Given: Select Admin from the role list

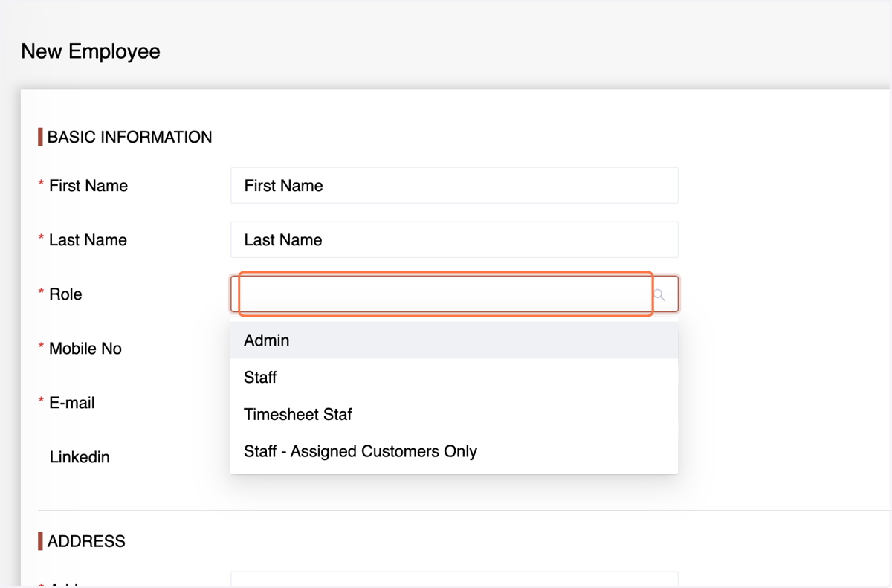Looking at the screenshot, I should [453, 340].
